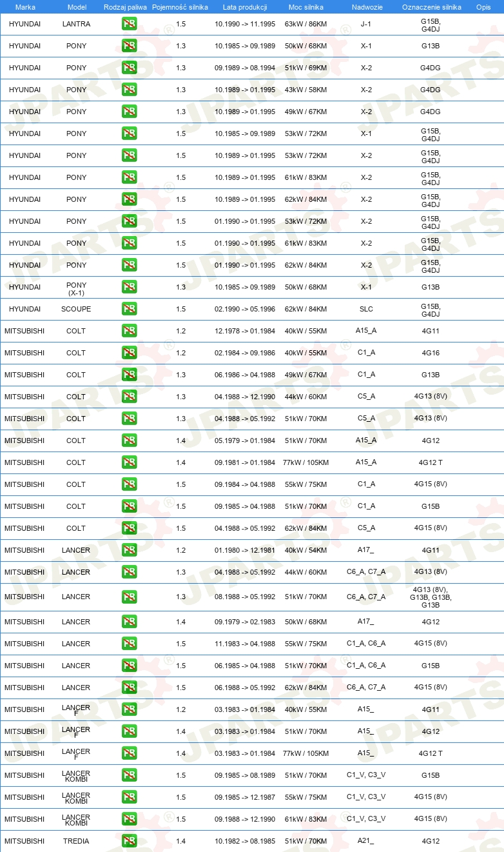
Task: Click the Marka column header
Action: pyautogui.click(x=25, y=7)
